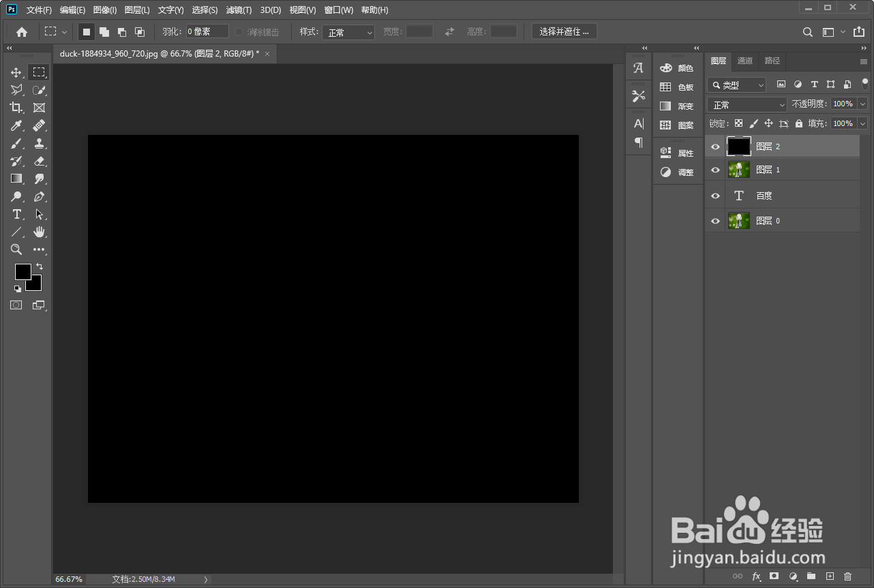Pick the Quick Selection tool
The height and width of the screenshot is (588, 874).
(39, 90)
